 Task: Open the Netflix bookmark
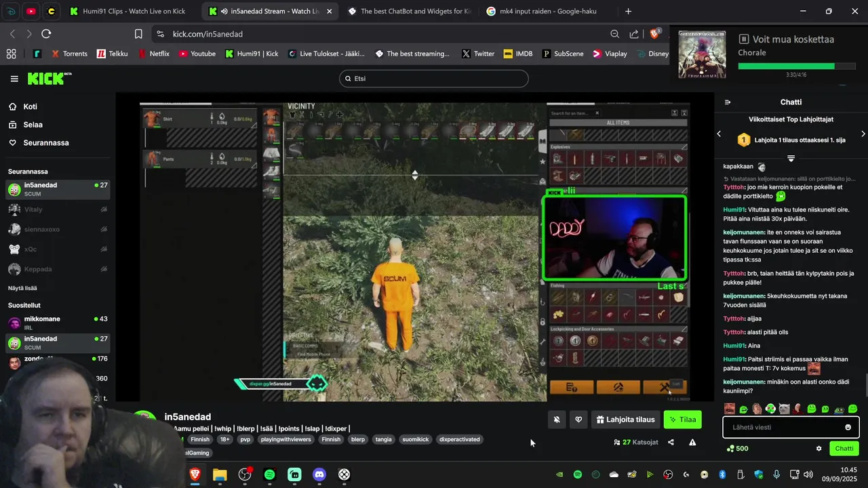point(153,54)
